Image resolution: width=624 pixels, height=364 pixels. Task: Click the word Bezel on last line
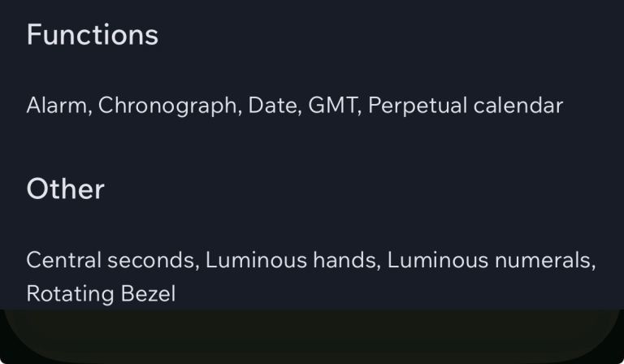148,293
